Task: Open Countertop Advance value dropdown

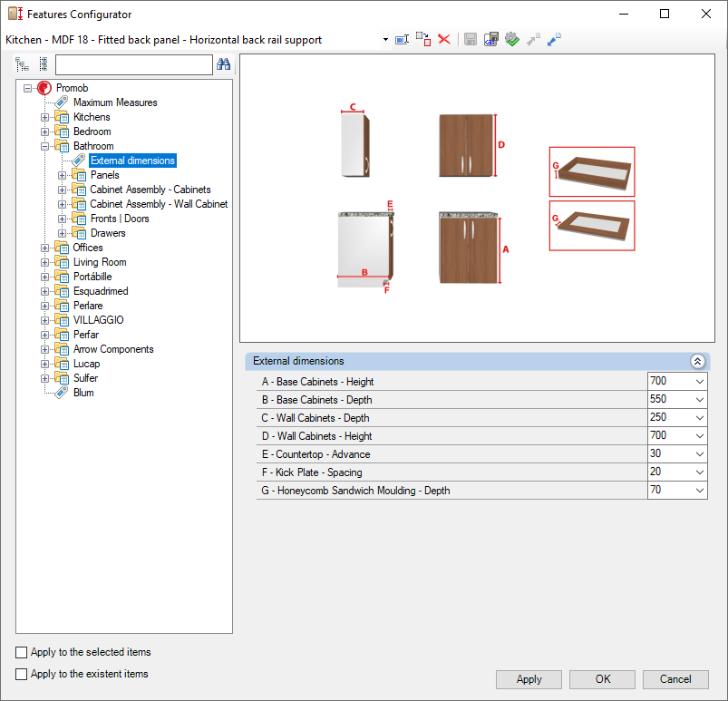Action: [x=700, y=454]
